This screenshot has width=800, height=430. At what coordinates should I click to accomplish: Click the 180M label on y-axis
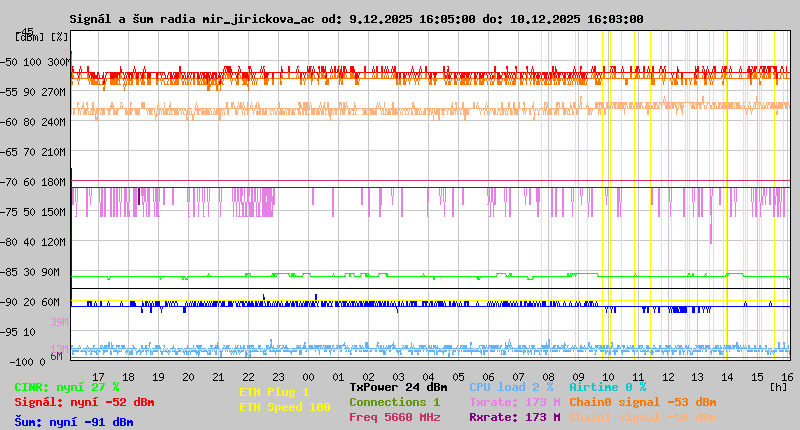(53, 182)
